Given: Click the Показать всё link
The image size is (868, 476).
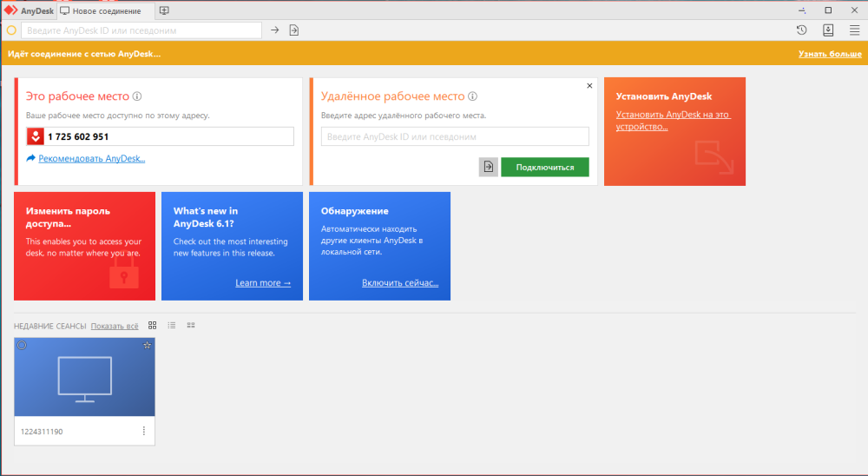Looking at the screenshot, I should click(x=115, y=326).
